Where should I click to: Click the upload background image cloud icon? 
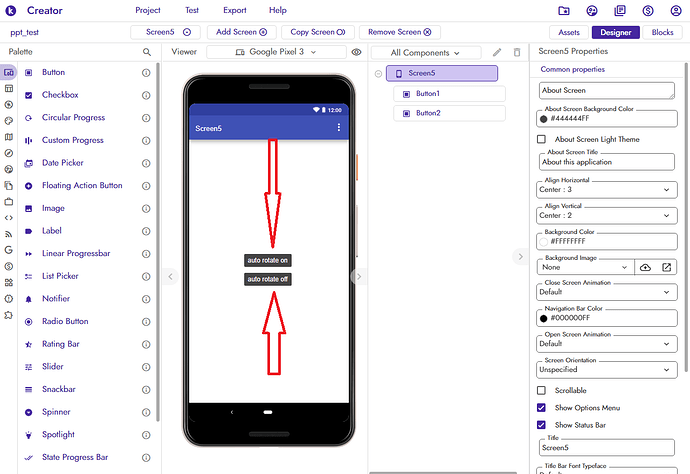pos(645,267)
